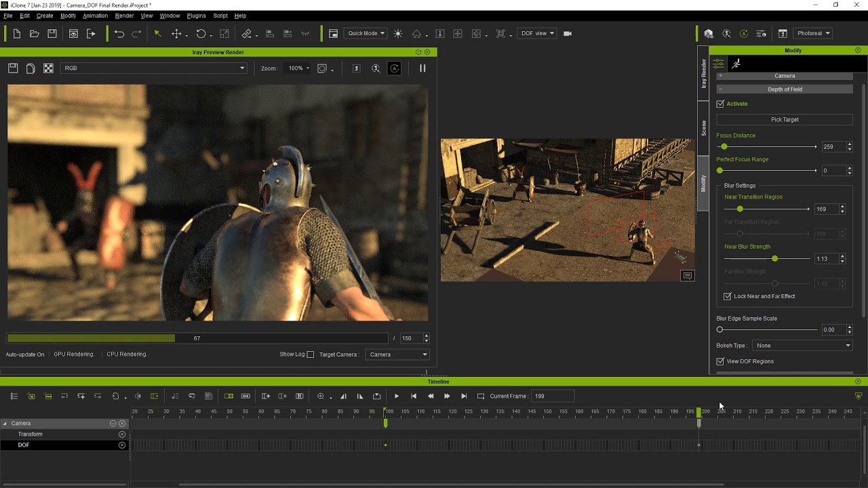This screenshot has height=488, width=868.
Task: Select the Rotate tool icon
Action: [x=201, y=33]
